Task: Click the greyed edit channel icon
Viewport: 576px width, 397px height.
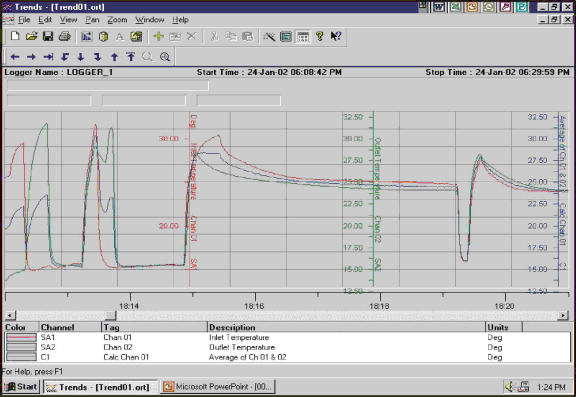Action: (x=175, y=36)
